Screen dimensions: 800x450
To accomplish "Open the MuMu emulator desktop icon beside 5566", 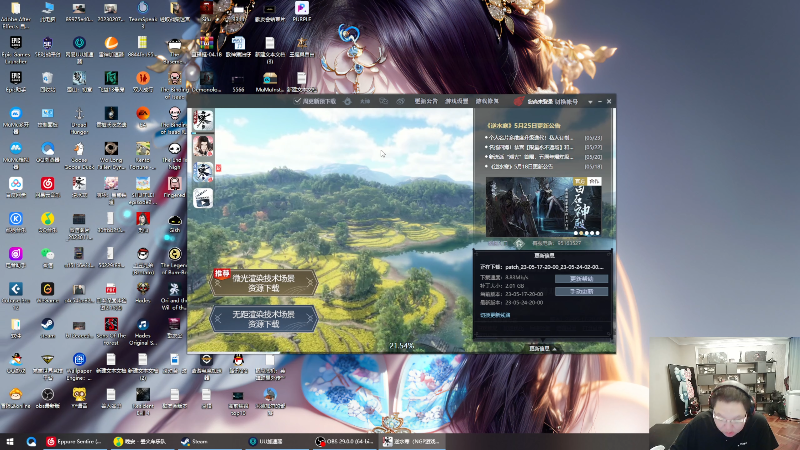I will coord(269,82).
